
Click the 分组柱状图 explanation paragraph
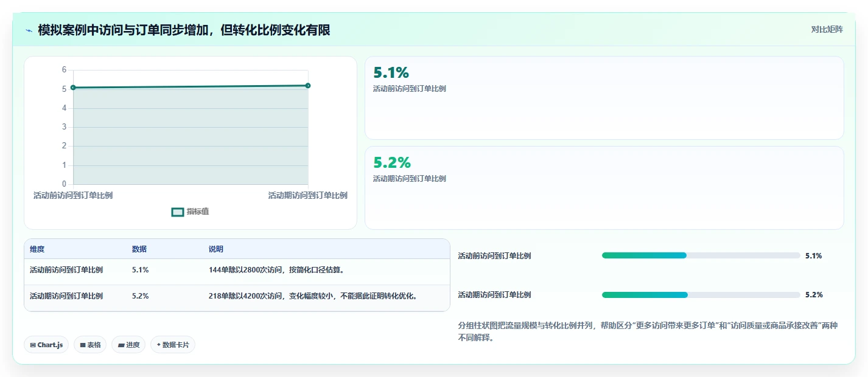tap(648, 332)
